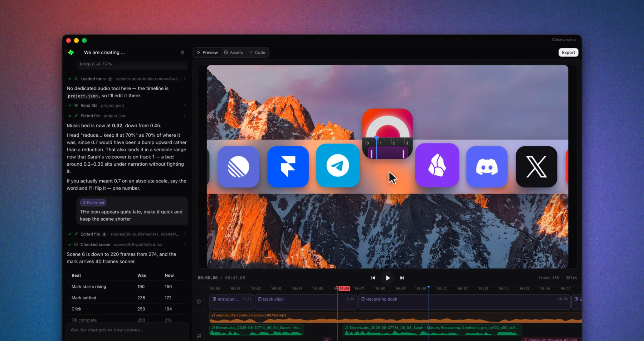Click the We are creating ... chat title
Viewport: 644px width, 341px height.
point(104,53)
